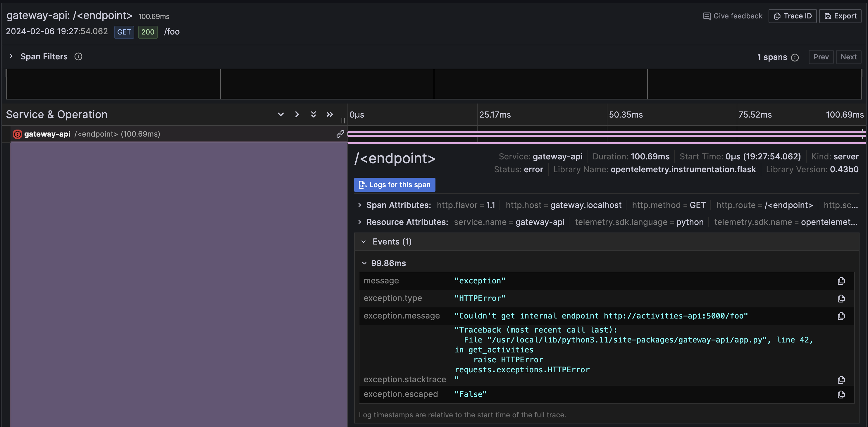
Task: Click the /foo path text
Action: (172, 32)
